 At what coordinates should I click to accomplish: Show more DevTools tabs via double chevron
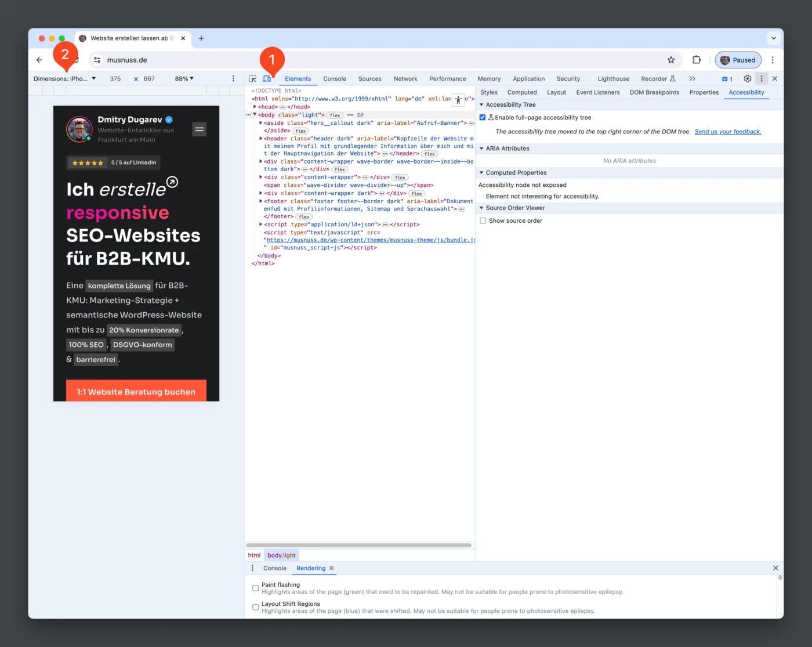(x=692, y=79)
